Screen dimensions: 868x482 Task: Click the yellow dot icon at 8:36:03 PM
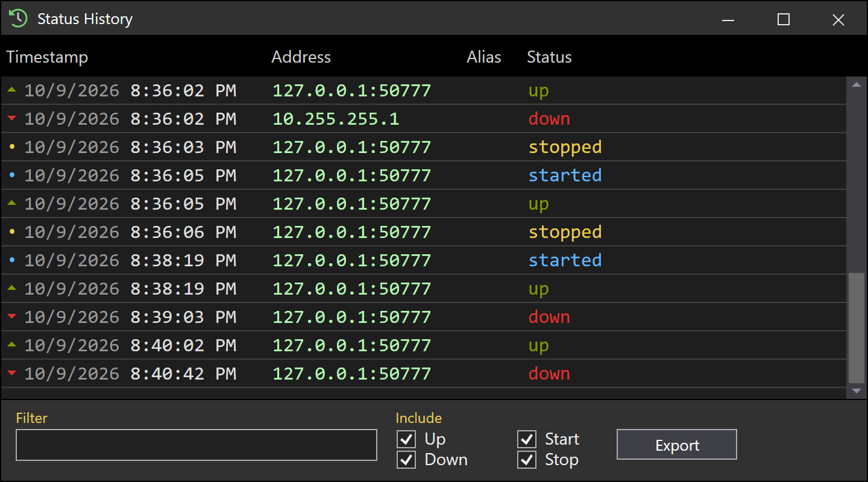[x=12, y=147]
